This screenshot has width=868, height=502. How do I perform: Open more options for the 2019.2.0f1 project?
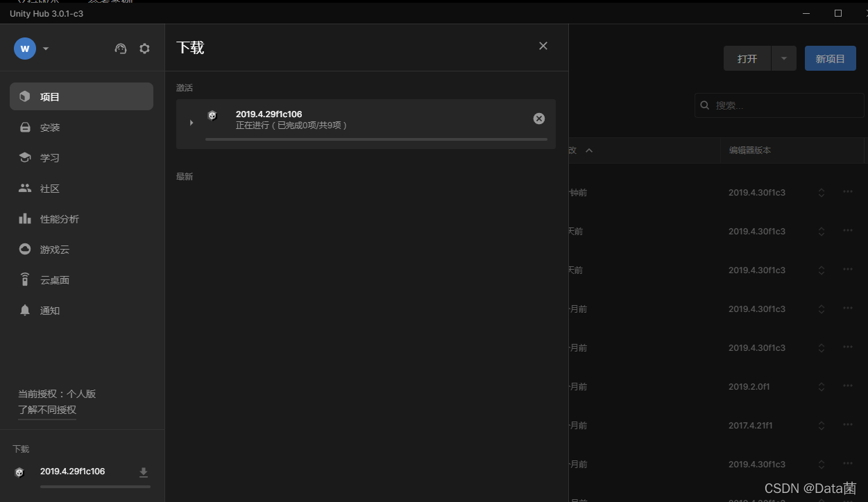pos(848,386)
